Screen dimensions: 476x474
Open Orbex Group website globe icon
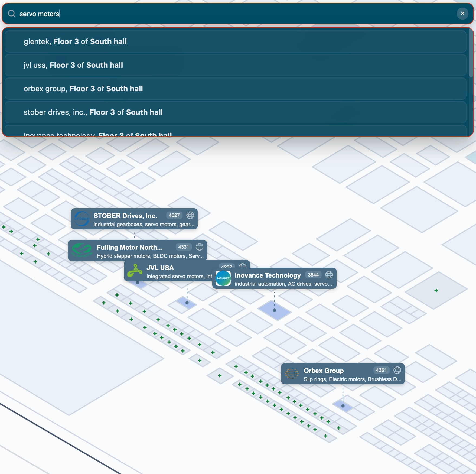pos(397,370)
